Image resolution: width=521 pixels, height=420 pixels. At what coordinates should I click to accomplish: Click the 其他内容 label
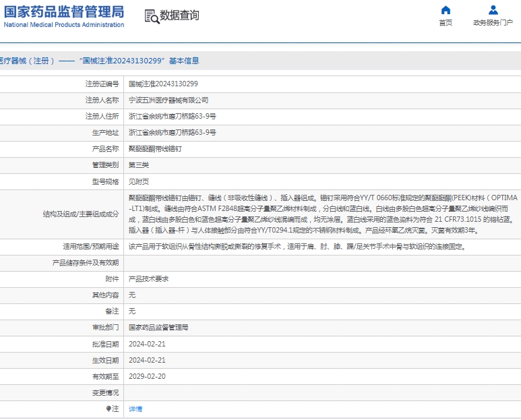pyautogui.click(x=105, y=295)
